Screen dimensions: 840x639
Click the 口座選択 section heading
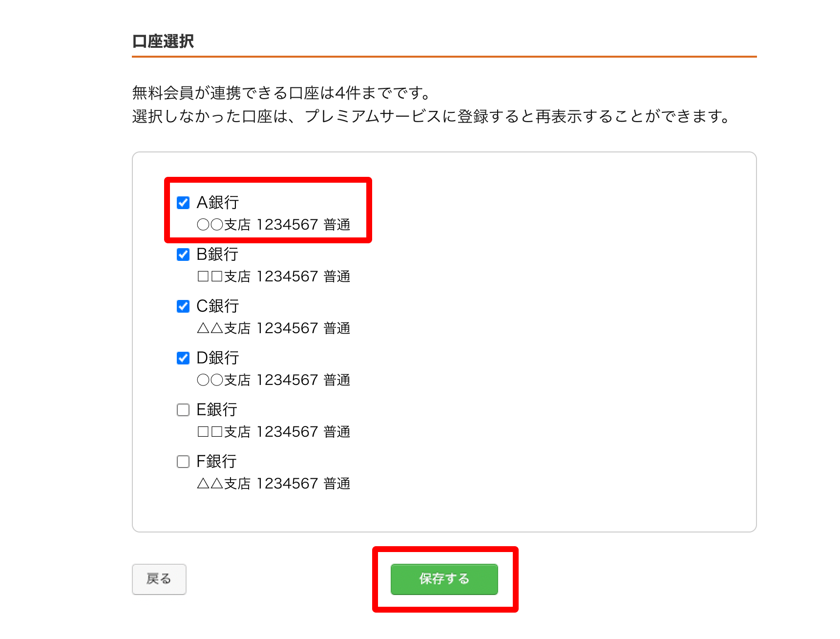(x=163, y=42)
